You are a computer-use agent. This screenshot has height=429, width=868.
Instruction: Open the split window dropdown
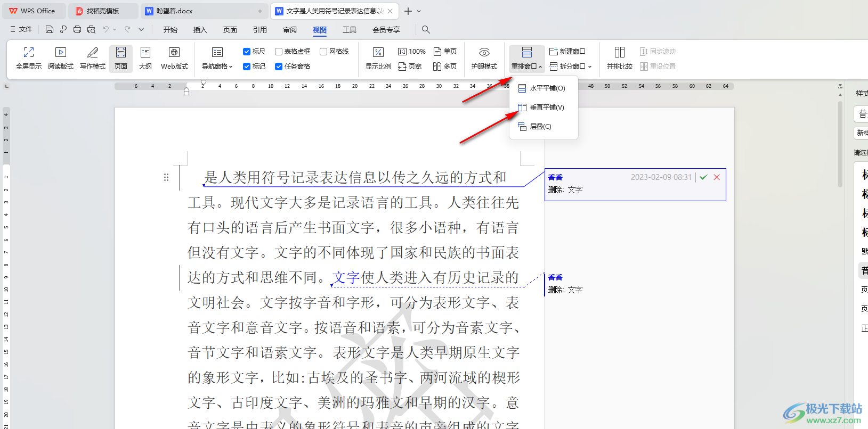(571, 67)
